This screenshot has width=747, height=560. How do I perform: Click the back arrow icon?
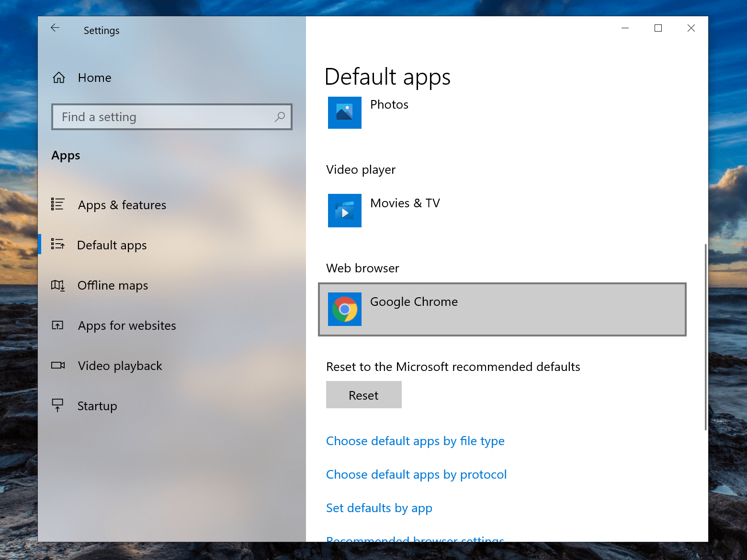click(55, 28)
